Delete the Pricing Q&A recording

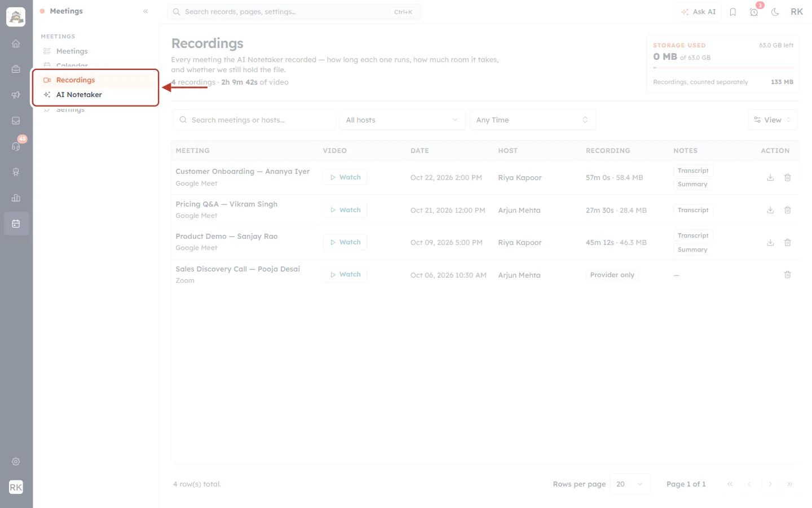(x=788, y=210)
